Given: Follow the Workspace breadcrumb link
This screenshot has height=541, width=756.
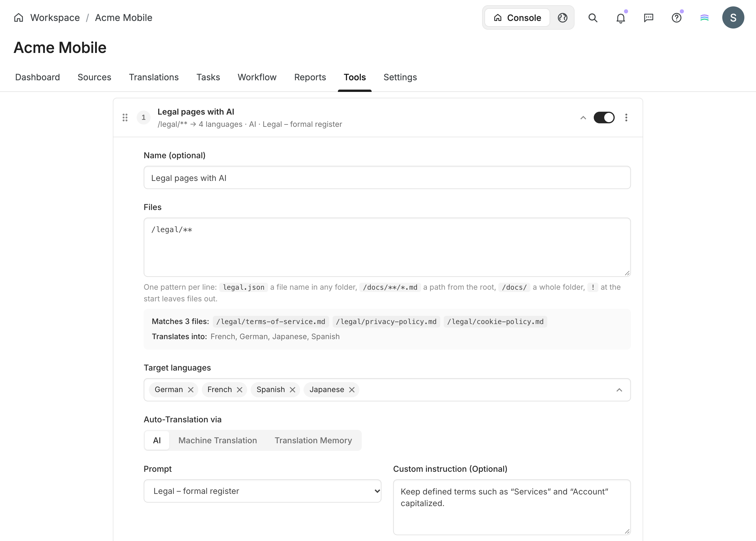Looking at the screenshot, I should tap(55, 17).
